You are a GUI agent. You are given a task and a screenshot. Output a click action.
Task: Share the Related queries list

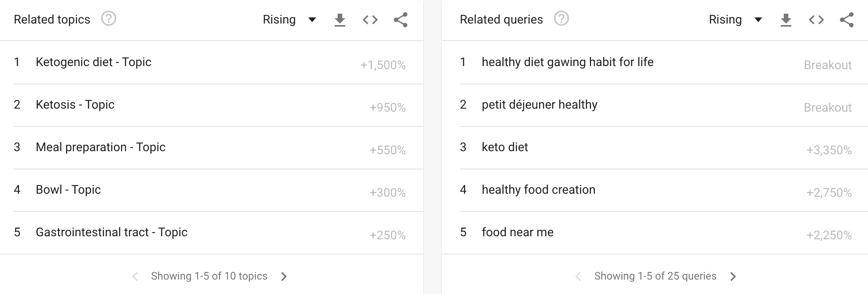coord(846,20)
